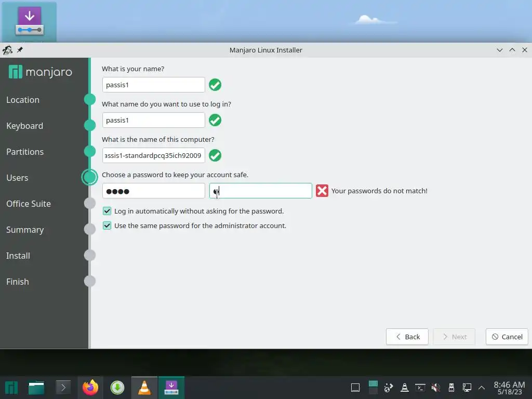
Task: Click the Location progress dot
Action: [89, 99]
